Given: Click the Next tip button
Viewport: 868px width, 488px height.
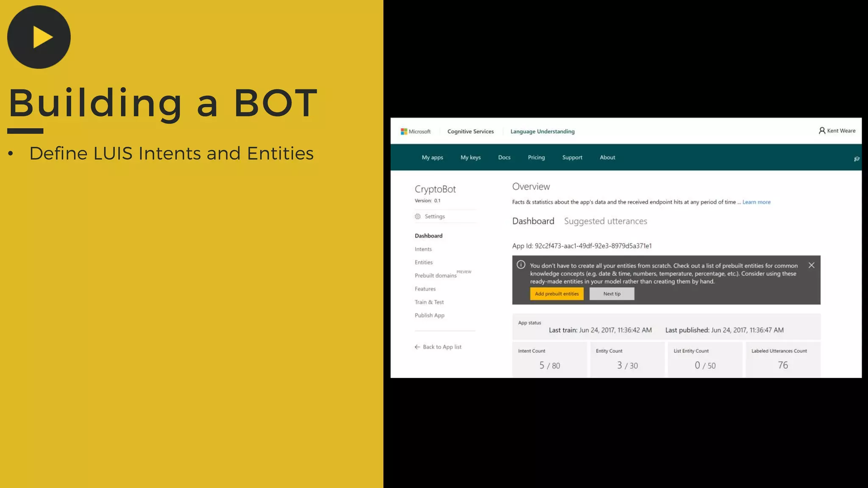Looking at the screenshot, I should (x=612, y=294).
